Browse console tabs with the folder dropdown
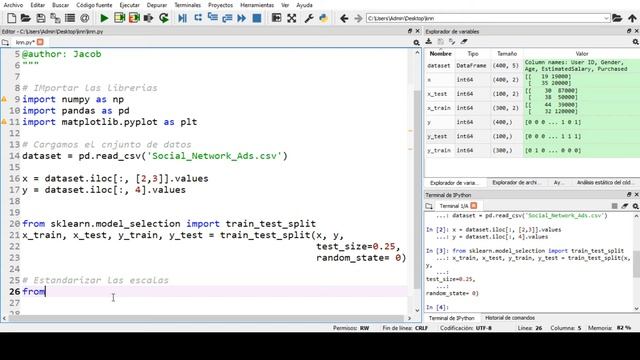The height and width of the screenshot is (360, 640). 429,206
